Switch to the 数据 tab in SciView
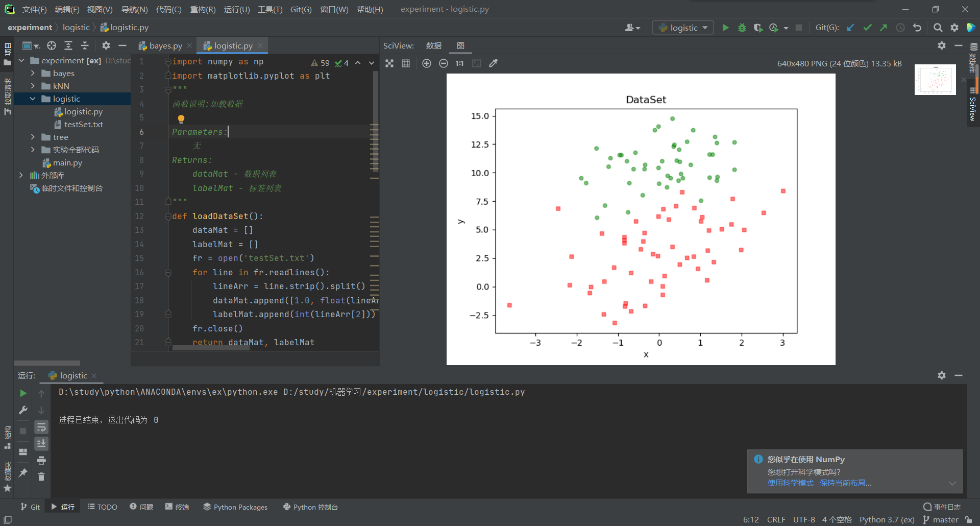Viewport: 980px width, 526px height. 434,46
